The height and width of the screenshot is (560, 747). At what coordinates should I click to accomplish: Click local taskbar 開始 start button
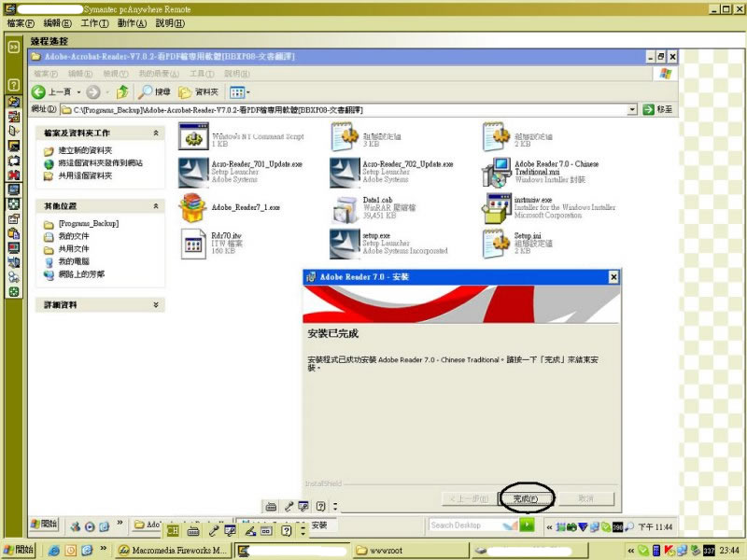point(18,550)
